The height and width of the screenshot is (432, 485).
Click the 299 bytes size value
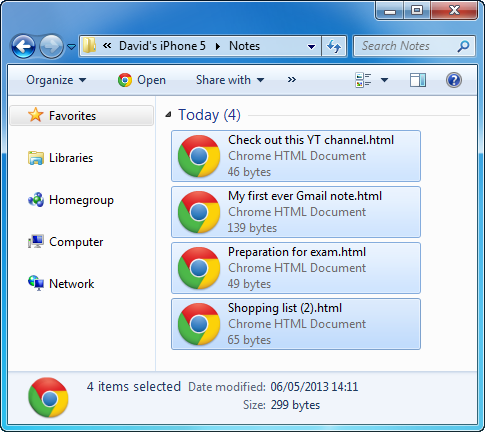click(295, 405)
